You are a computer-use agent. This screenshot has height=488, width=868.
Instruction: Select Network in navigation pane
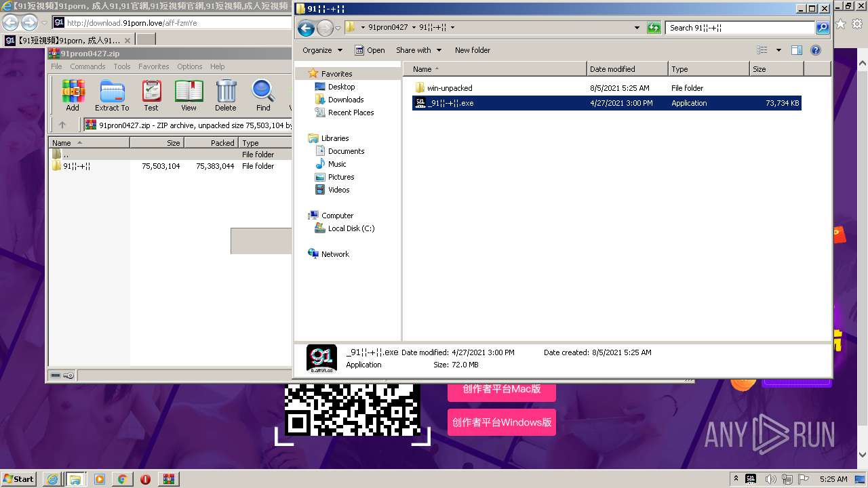(335, 254)
